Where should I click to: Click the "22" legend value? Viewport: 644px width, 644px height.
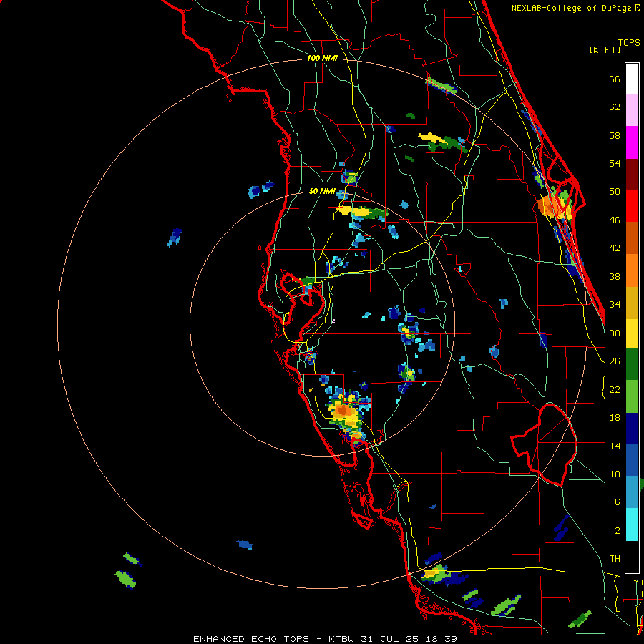click(615, 389)
